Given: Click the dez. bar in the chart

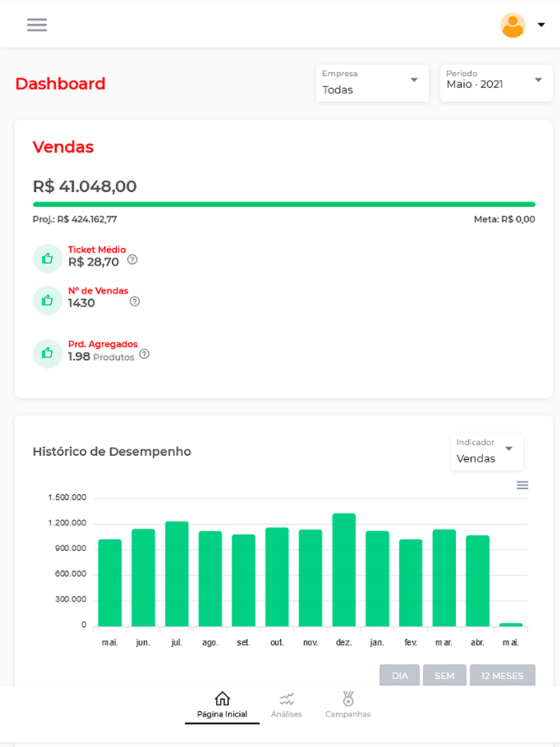Looking at the screenshot, I should click(x=343, y=568).
